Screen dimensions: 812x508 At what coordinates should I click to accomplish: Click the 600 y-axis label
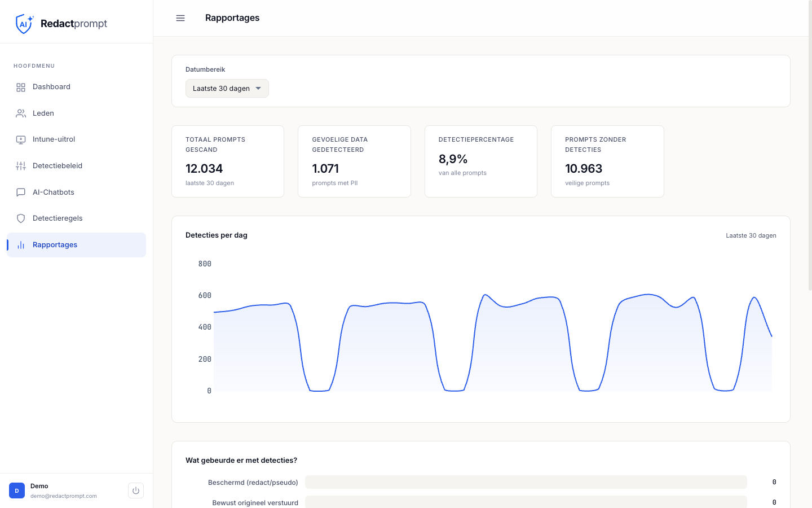tap(205, 295)
